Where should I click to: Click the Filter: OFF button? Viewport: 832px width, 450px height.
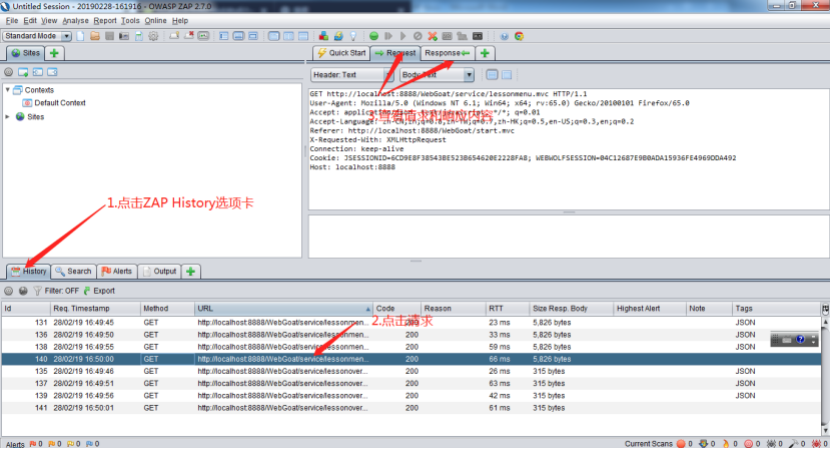pos(56,291)
